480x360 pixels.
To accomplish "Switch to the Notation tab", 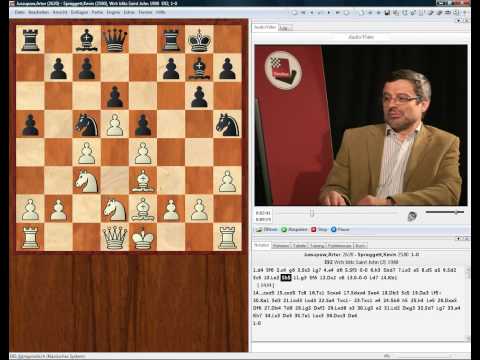I will click(262, 245).
